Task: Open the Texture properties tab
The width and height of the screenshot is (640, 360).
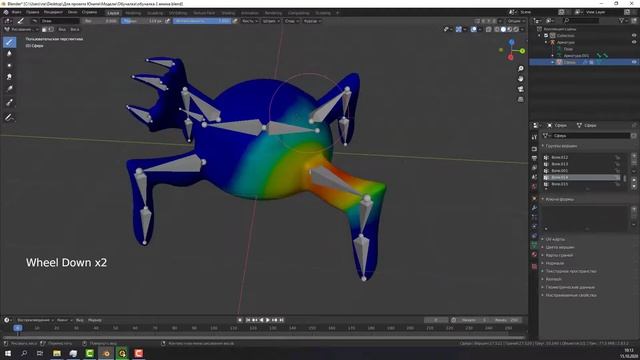Action: click(535, 266)
